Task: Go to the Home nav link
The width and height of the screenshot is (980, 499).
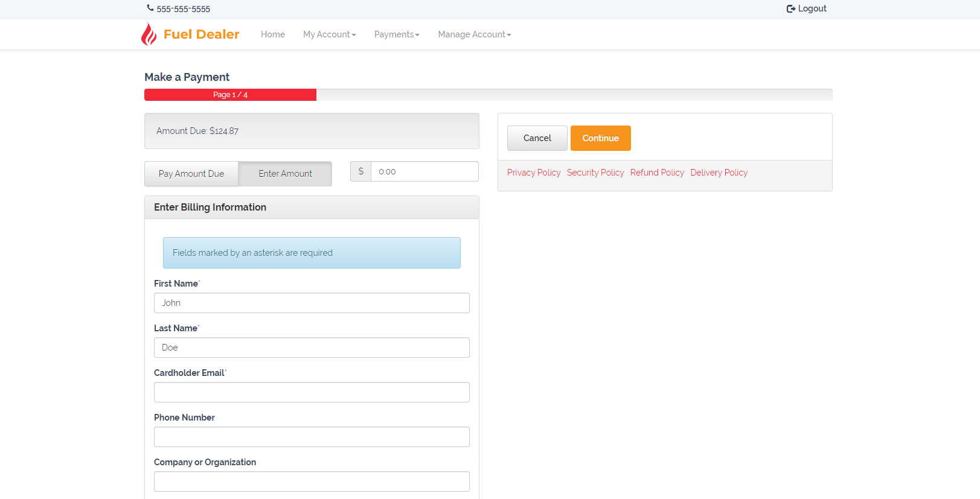Action: click(x=273, y=34)
